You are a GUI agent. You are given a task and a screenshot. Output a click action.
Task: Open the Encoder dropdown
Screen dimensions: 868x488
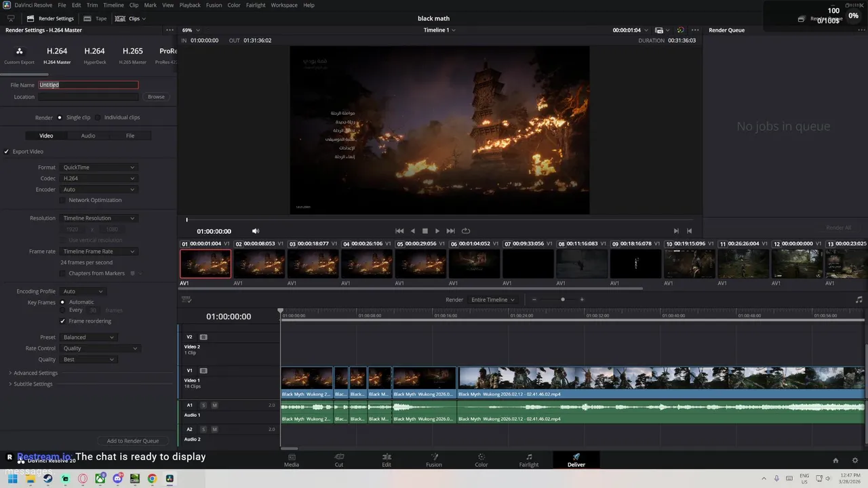coord(98,190)
